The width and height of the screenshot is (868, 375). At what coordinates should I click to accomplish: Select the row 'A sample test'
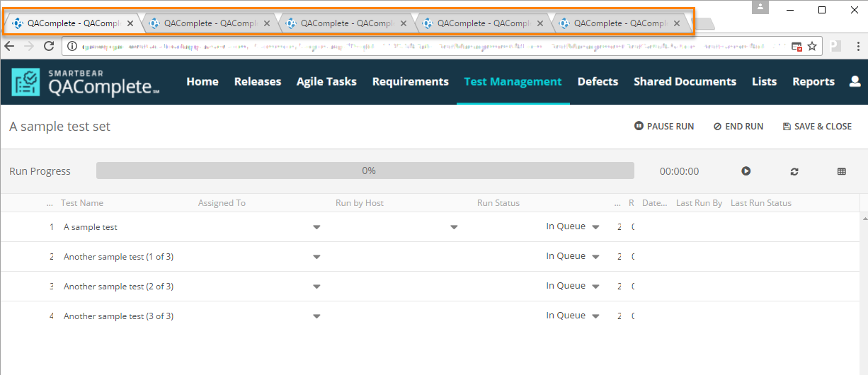tap(430, 227)
